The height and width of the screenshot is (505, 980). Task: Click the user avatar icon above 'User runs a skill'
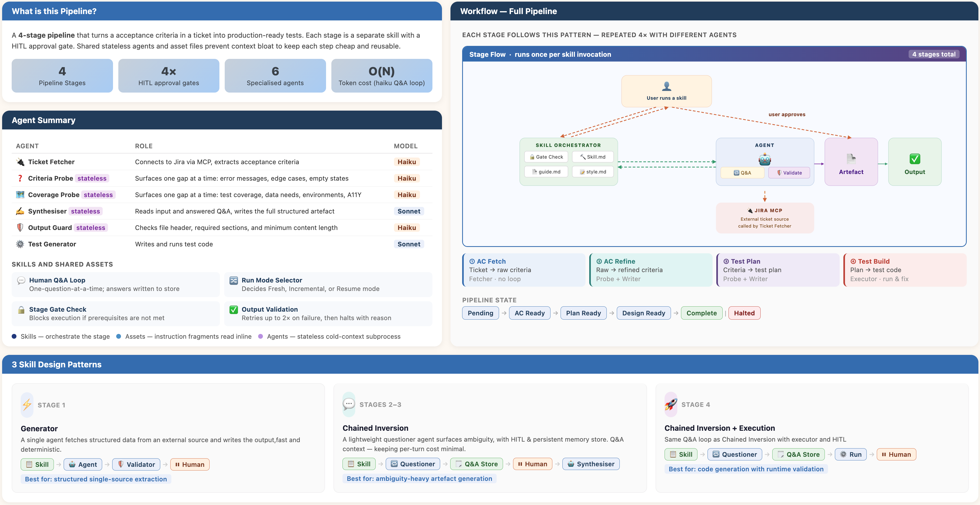pyautogui.click(x=666, y=86)
